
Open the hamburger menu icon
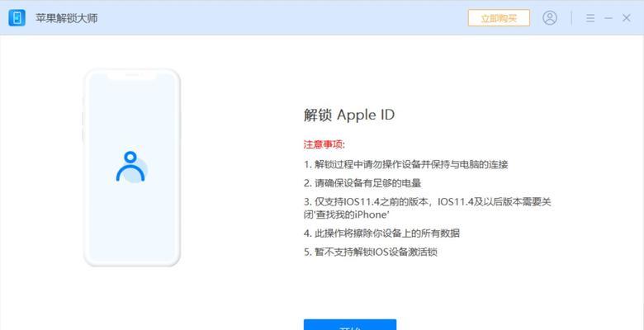[x=590, y=18]
